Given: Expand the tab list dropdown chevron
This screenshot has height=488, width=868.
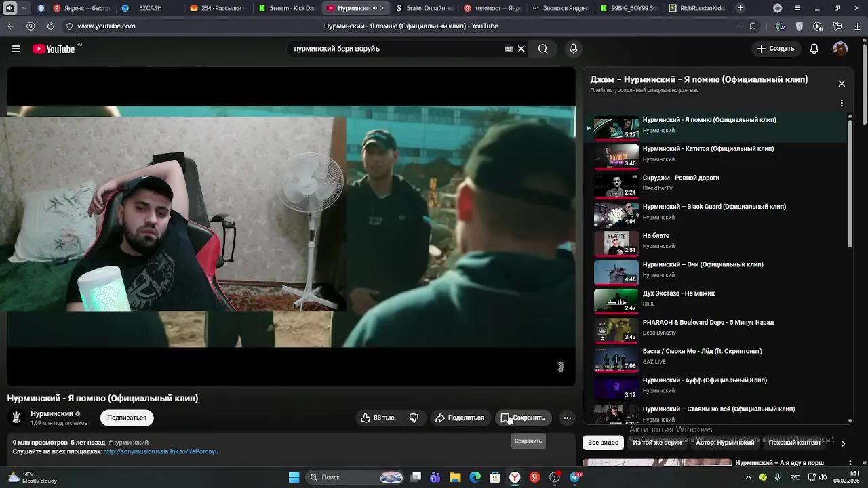Looking at the screenshot, I should coord(25,8).
